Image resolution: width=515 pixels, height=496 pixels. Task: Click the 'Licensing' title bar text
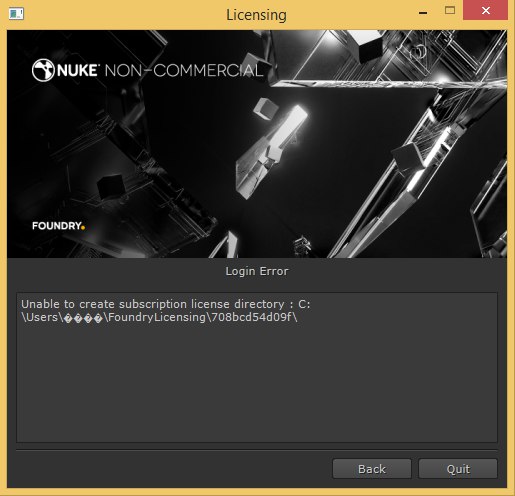tap(256, 15)
